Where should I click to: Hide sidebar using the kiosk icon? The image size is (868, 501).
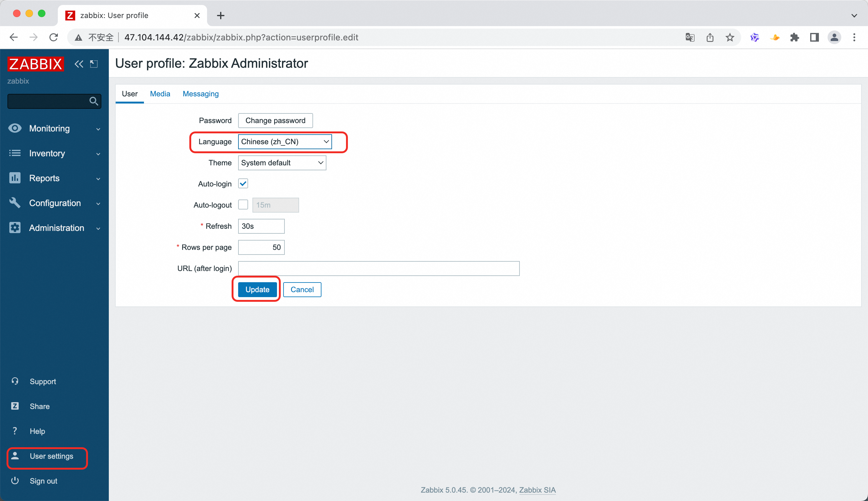[94, 64]
